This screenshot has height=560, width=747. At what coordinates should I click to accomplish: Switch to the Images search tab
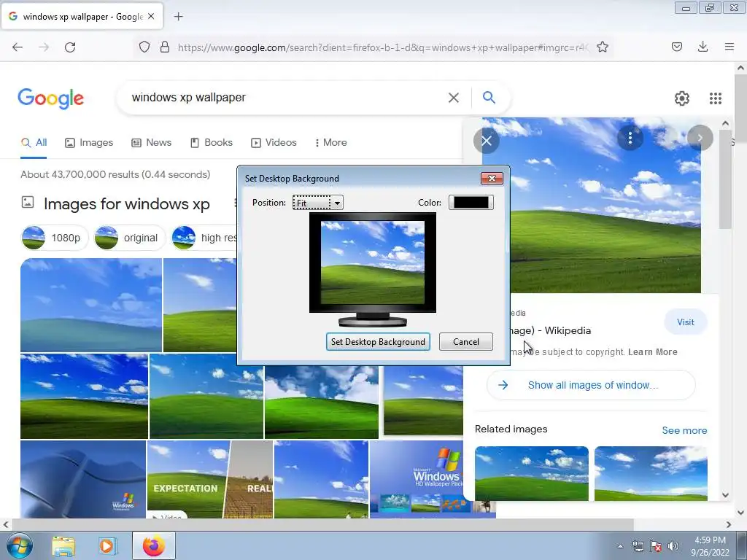click(x=89, y=142)
